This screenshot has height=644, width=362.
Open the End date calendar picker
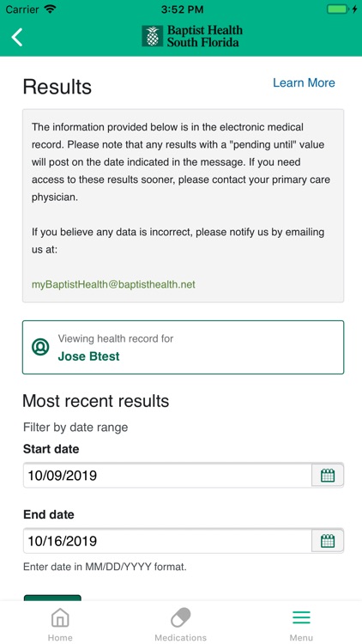click(328, 541)
